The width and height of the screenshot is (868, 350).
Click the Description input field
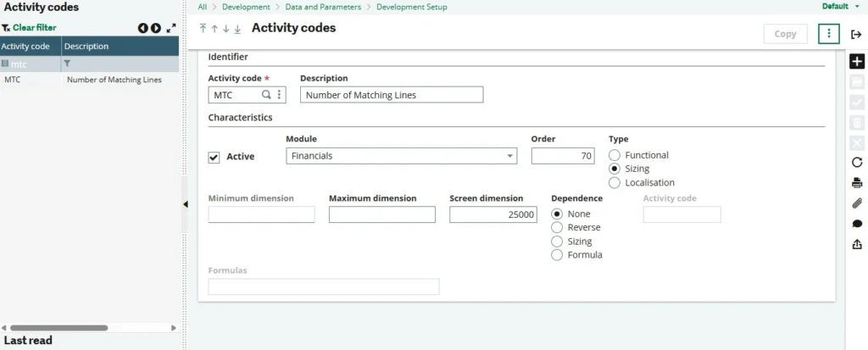392,95
